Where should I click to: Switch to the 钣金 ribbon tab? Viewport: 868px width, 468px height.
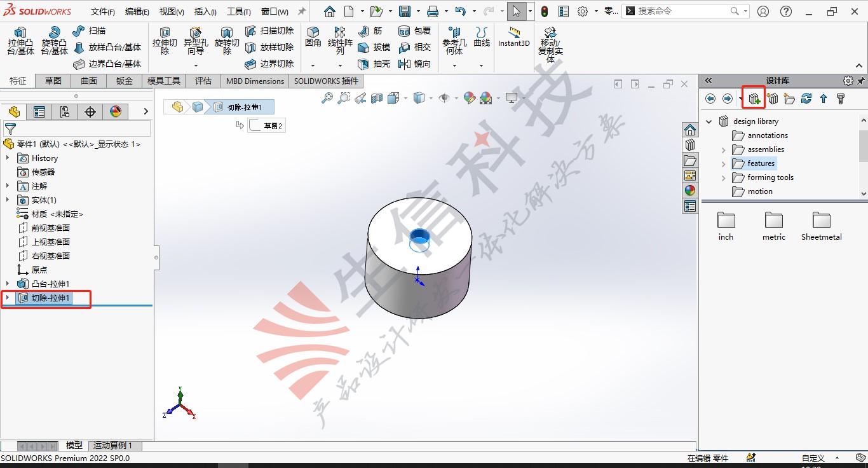[125, 81]
